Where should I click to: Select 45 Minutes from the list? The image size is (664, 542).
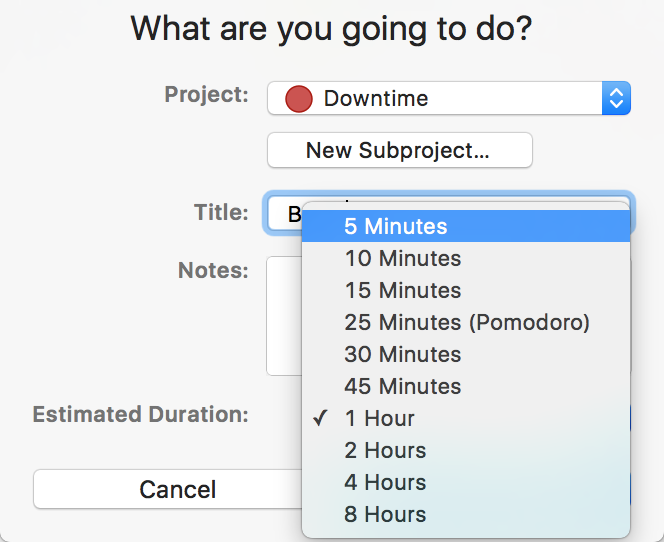pyautogui.click(x=466, y=386)
